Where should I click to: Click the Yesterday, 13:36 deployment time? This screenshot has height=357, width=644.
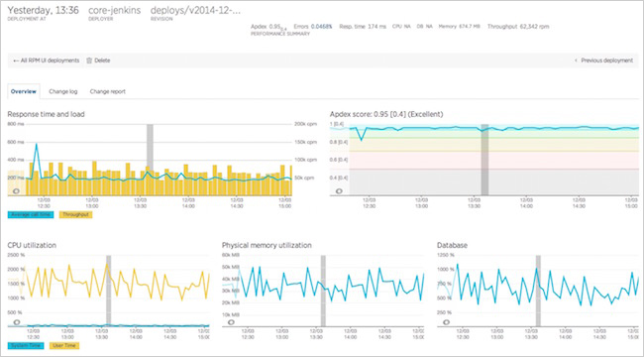(x=44, y=11)
